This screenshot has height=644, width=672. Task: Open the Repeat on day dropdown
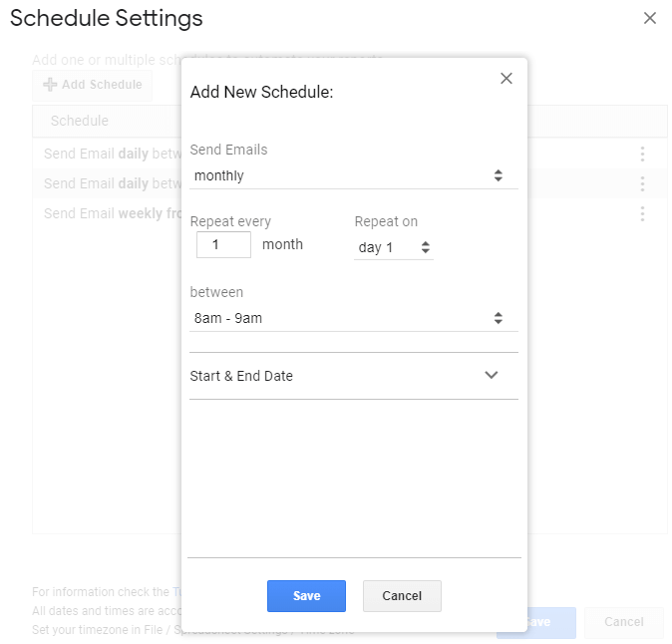click(x=394, y=247)
